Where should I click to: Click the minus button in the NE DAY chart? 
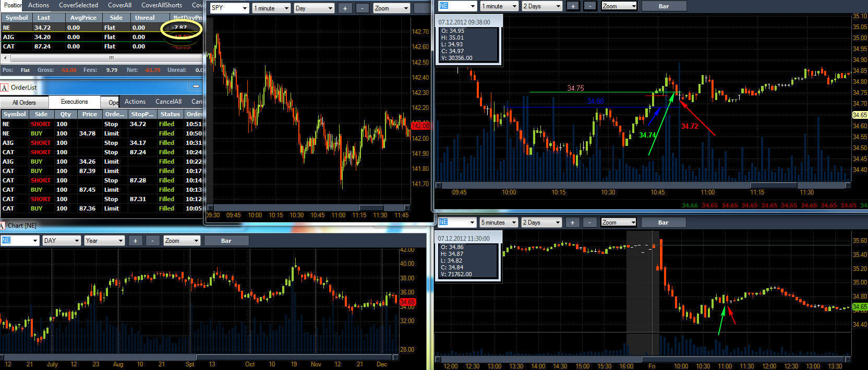coord(152,241)
